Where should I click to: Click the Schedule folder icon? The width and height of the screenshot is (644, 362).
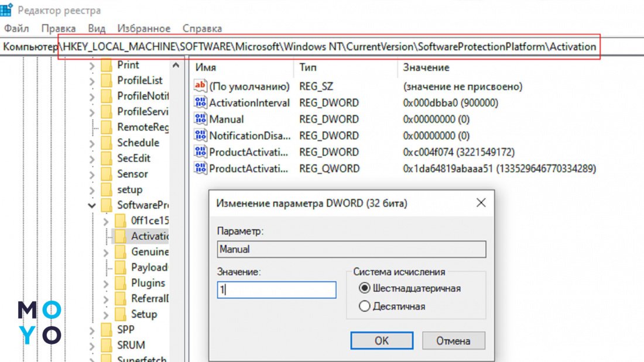(x=107, y=143)
